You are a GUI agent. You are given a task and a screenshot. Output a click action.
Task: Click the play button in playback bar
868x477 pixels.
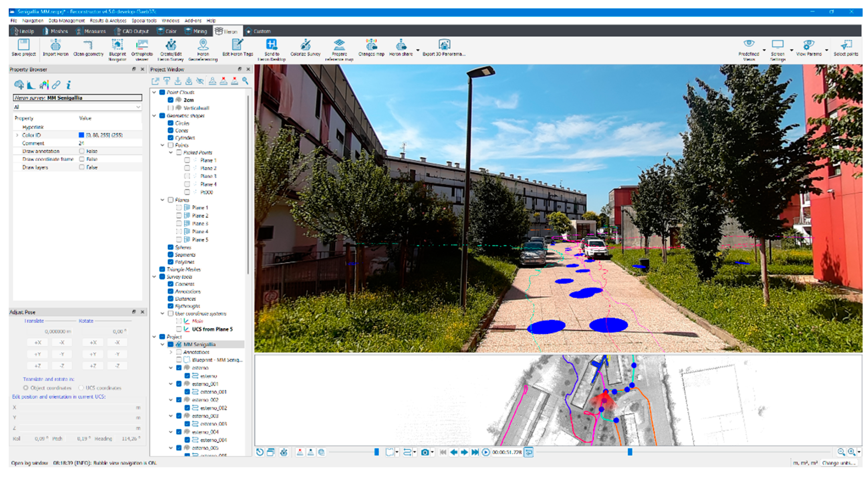pos(485,452)
